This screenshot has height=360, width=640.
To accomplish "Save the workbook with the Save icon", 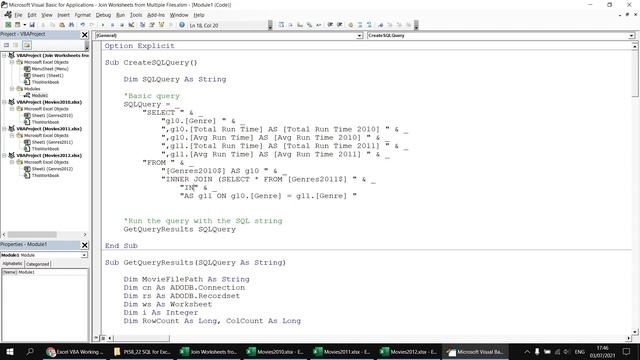I will (32, 25).
